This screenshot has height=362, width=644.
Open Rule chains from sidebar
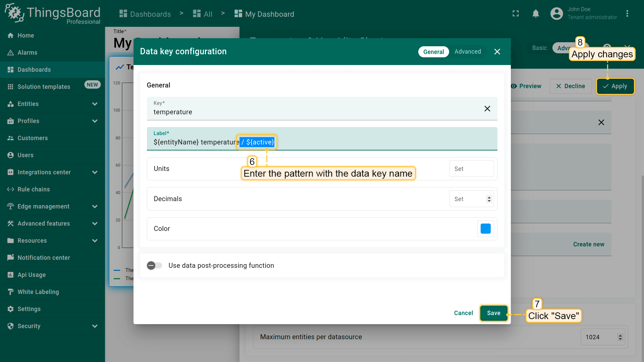click(34, 189)
